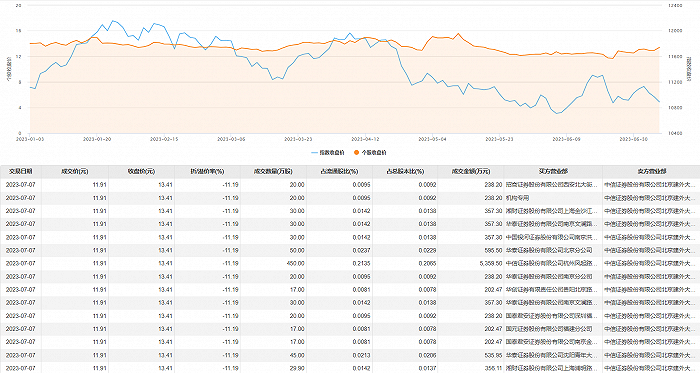Click the 2023-06-30 x-axis date label
Viewport: 700px width, 373px height.
633,139
